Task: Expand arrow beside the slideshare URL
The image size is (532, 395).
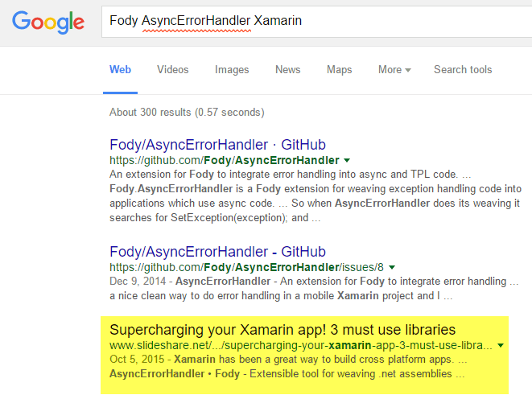Action: 500,346
